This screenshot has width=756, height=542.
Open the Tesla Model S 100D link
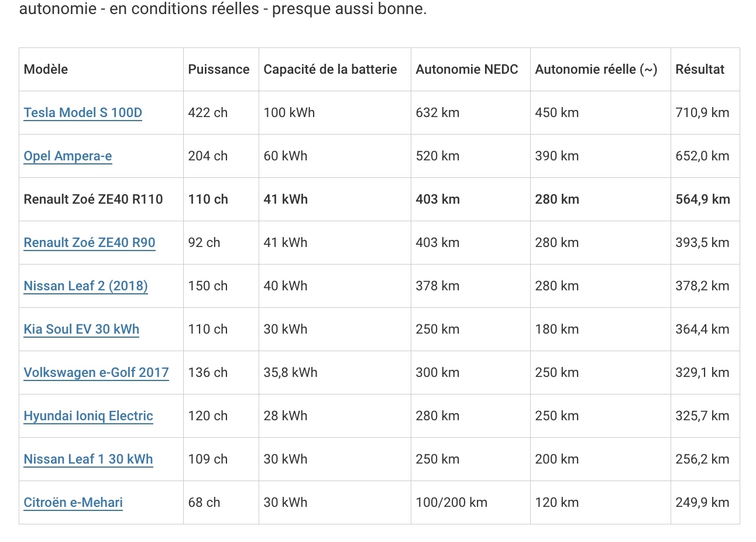pos(83,112)
